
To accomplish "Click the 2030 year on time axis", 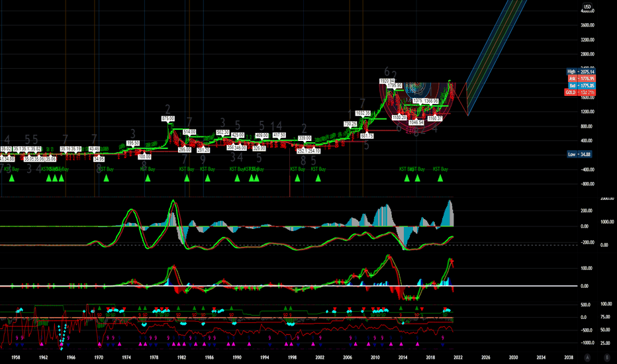I will click(513, 357).
